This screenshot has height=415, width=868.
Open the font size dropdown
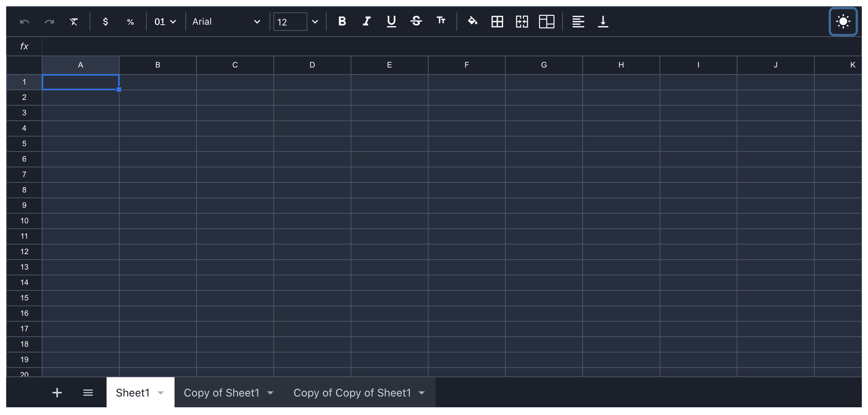tap(315, 22)
